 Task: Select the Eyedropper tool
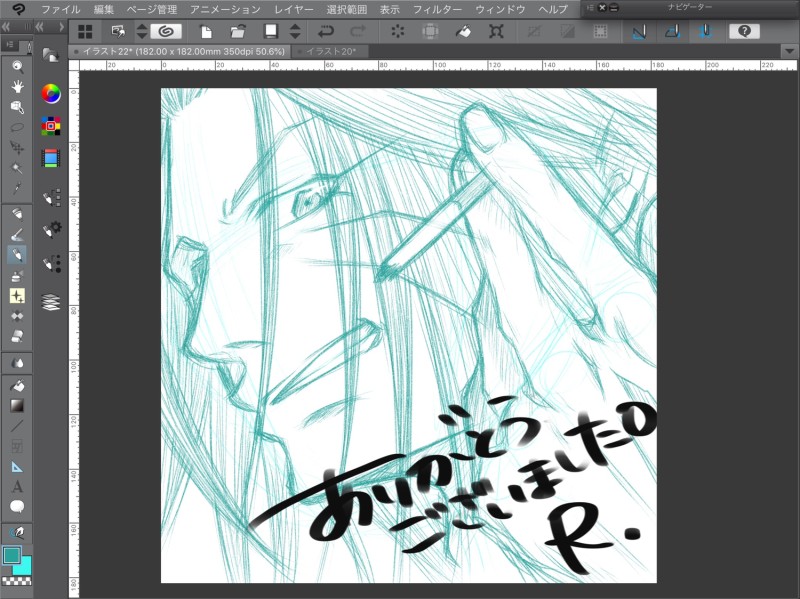tap(17, 188)
